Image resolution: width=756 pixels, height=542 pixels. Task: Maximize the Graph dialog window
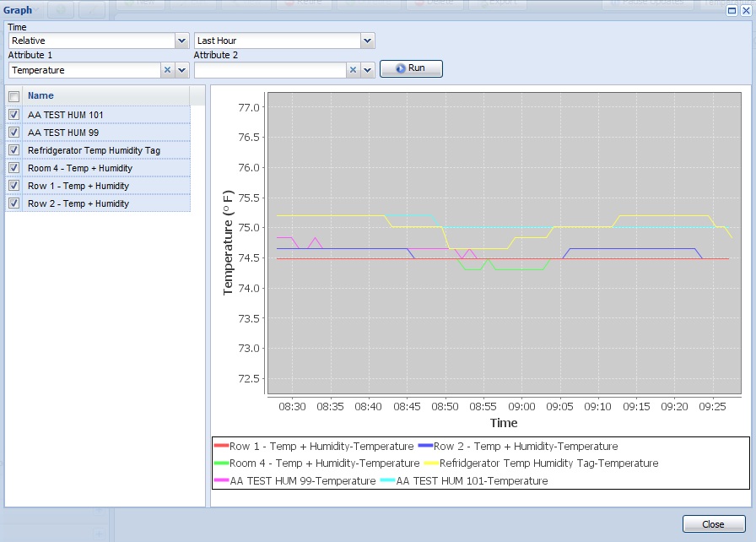(x=732, y=10)
